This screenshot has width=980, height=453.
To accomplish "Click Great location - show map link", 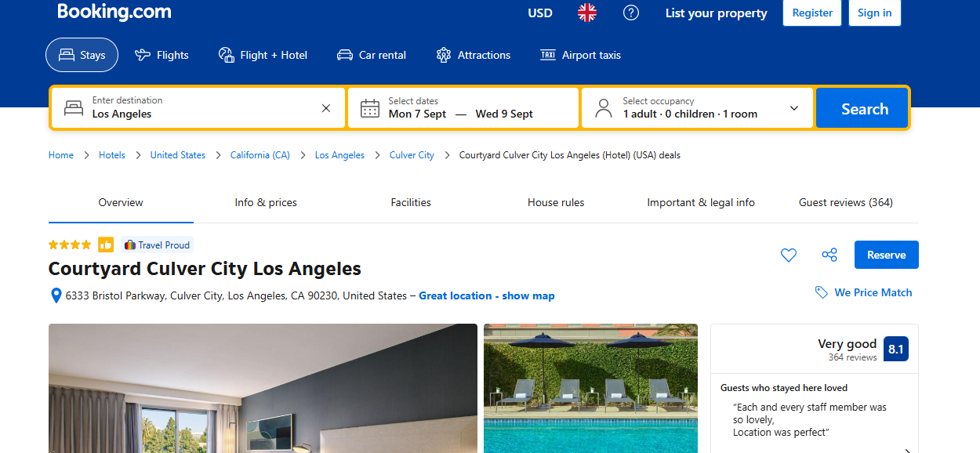I will click(487, 295).
